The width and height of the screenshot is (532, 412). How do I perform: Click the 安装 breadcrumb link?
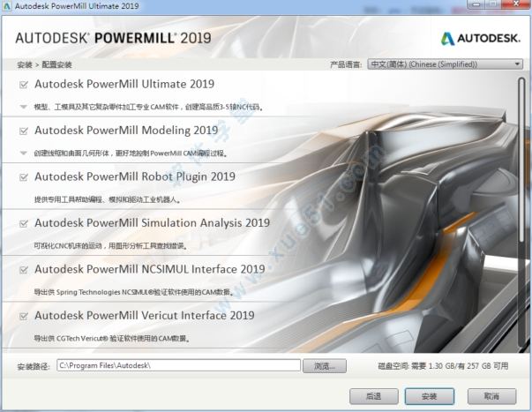pos(25,64)
